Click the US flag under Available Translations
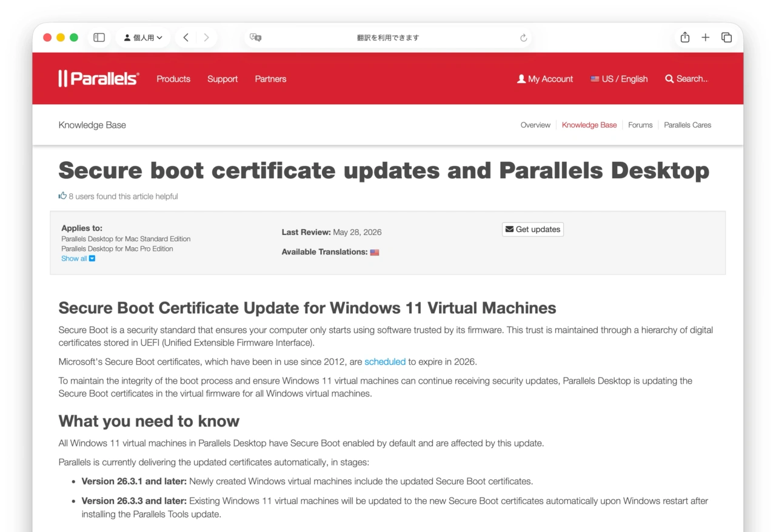Viewport: 776px width, 532px height. [375, 253]
